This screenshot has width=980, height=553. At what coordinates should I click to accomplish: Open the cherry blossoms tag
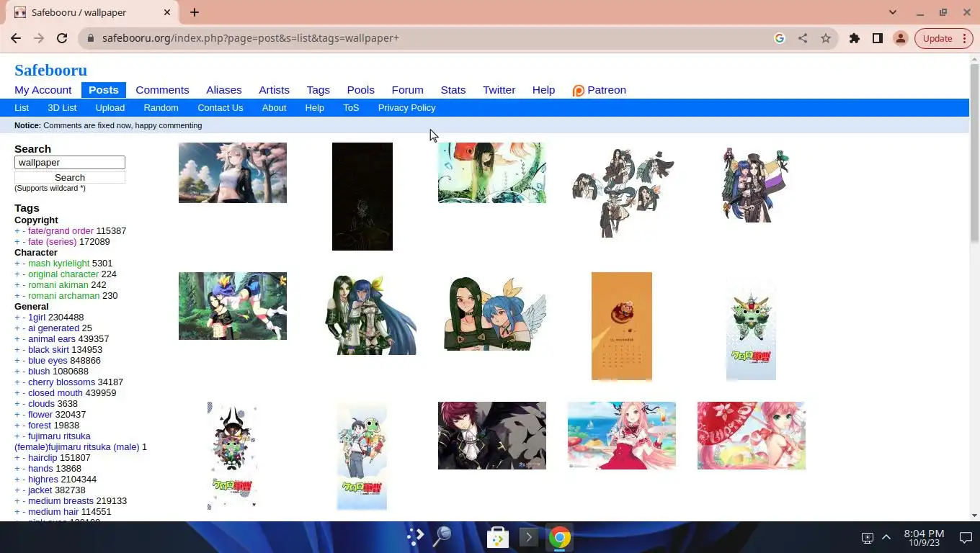tap(61, 382)
